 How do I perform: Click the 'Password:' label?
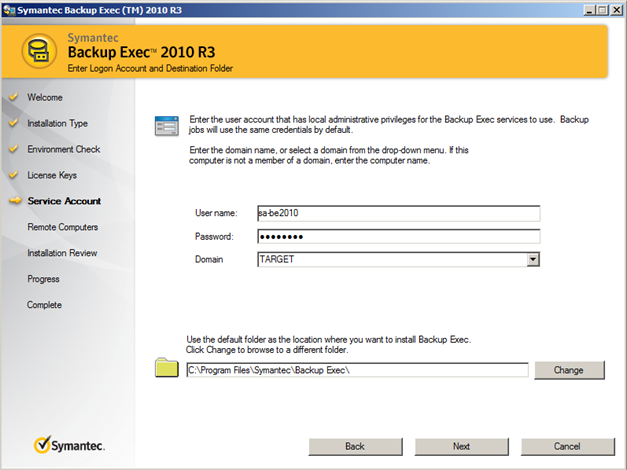pos(214,236)
